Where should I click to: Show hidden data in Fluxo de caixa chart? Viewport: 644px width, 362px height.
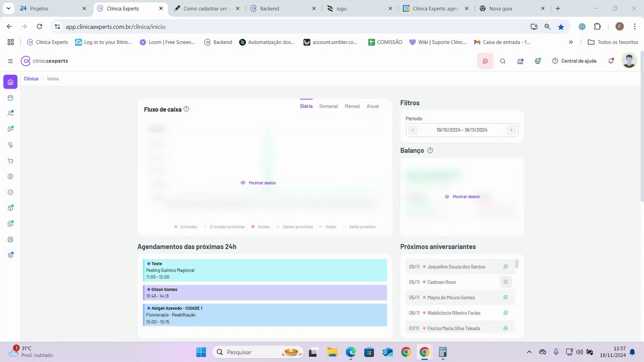point(258,183)
